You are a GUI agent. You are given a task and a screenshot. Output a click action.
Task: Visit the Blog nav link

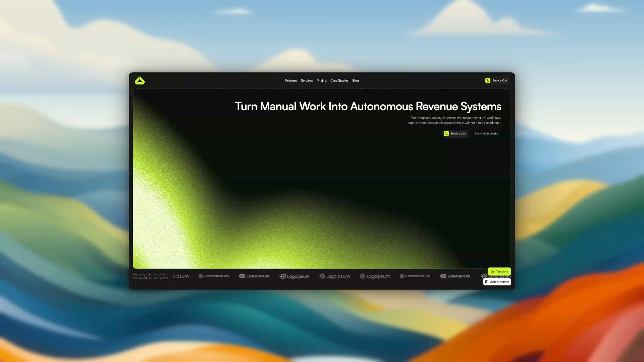356,80
